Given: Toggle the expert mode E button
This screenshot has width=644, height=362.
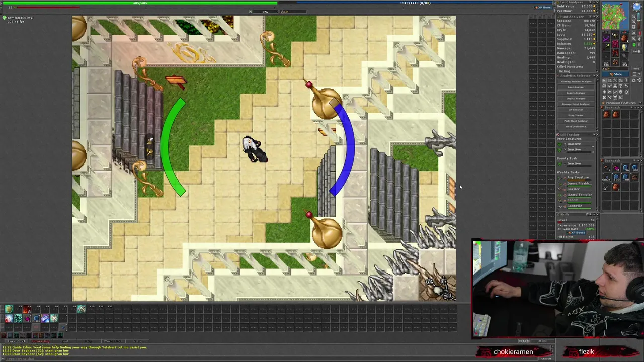Looking at the screenshot, I should [x=639, y=45].
